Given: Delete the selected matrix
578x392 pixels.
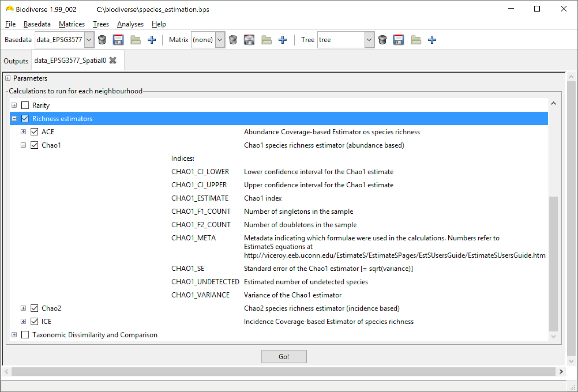Looking at the screenshot, I should (233, 40).
